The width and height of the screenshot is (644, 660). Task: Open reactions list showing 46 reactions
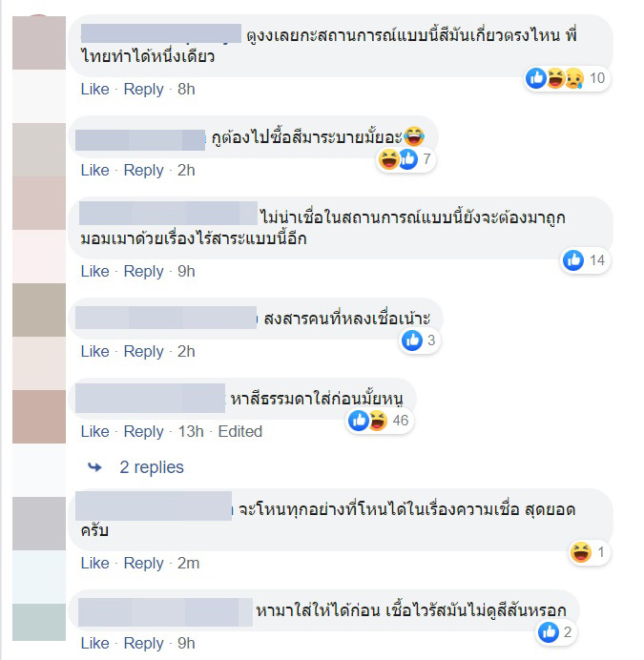pos(379,421)
